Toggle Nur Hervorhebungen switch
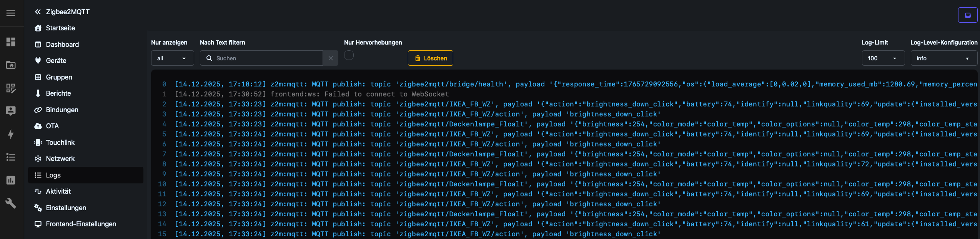Viewport: 980px width, 239px height. pyautogui.click(x=349, y=56)
